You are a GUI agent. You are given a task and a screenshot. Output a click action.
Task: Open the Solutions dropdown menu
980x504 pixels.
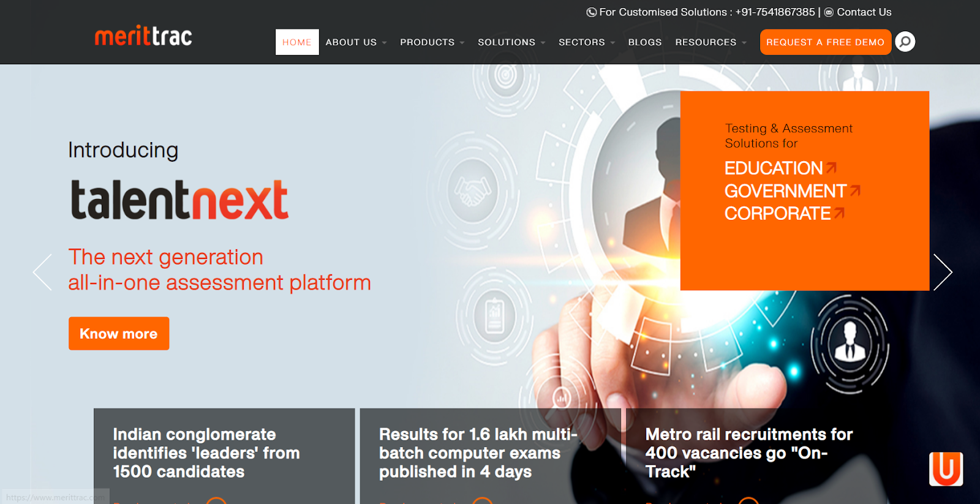(511, 42)
